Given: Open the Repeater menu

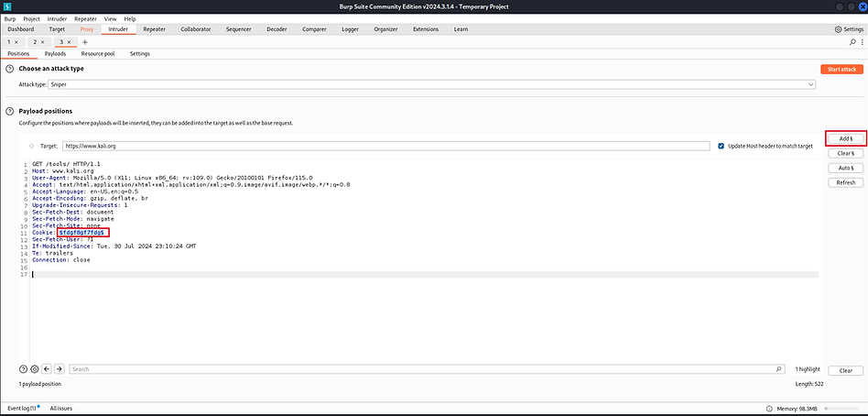Looking at the screenshot, I should [85, 19].
